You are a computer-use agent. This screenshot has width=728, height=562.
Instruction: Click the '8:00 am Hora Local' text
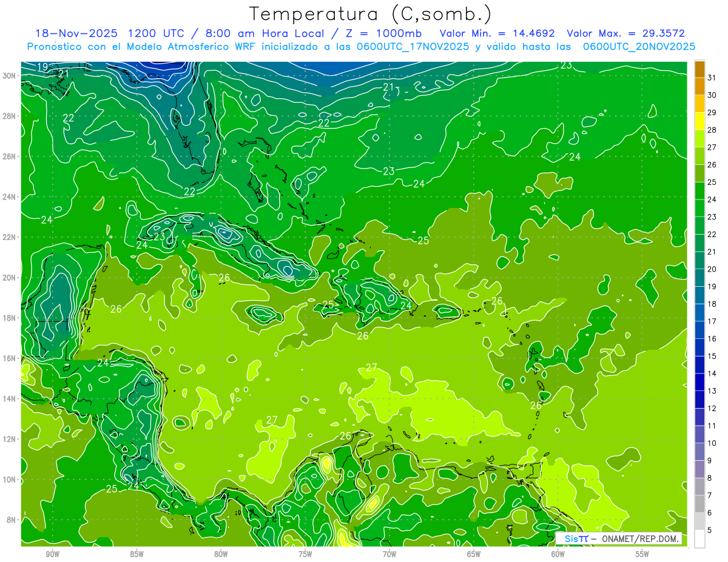point(265,33)
